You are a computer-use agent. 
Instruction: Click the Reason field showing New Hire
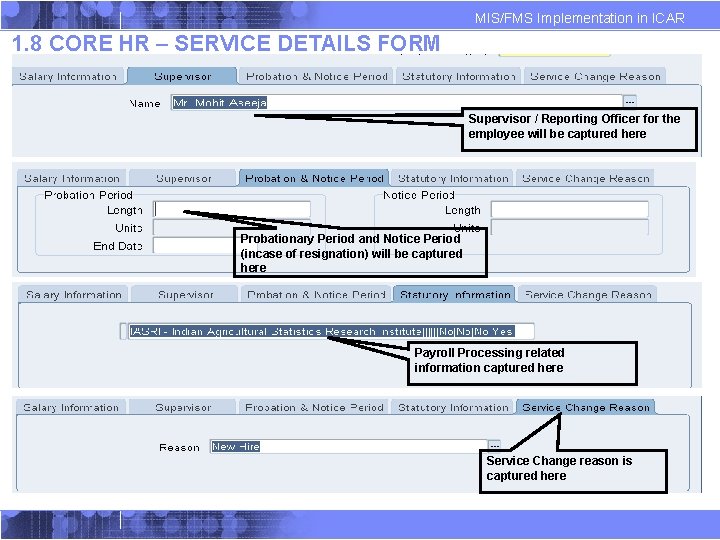pos(348,446)
